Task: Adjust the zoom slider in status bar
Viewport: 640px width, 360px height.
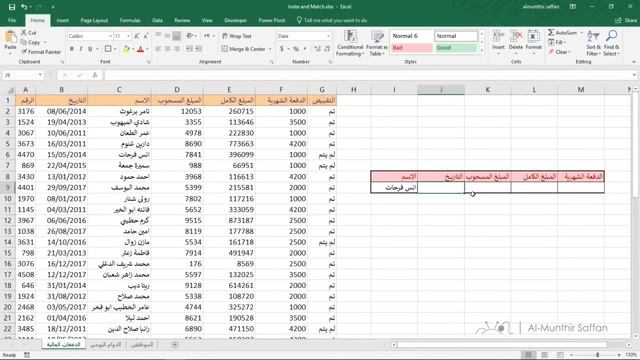Action: pyautogui.click(x=598, y=355)
